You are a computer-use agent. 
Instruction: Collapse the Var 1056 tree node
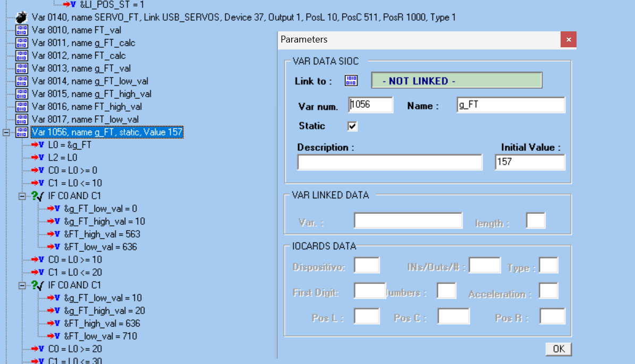(x=6, y=132)
